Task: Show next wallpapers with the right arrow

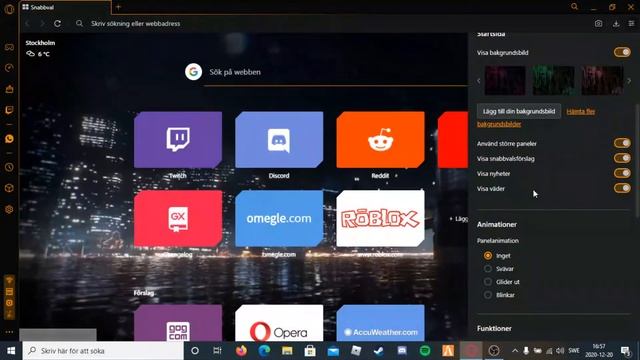Action: (x=629, y=81)
